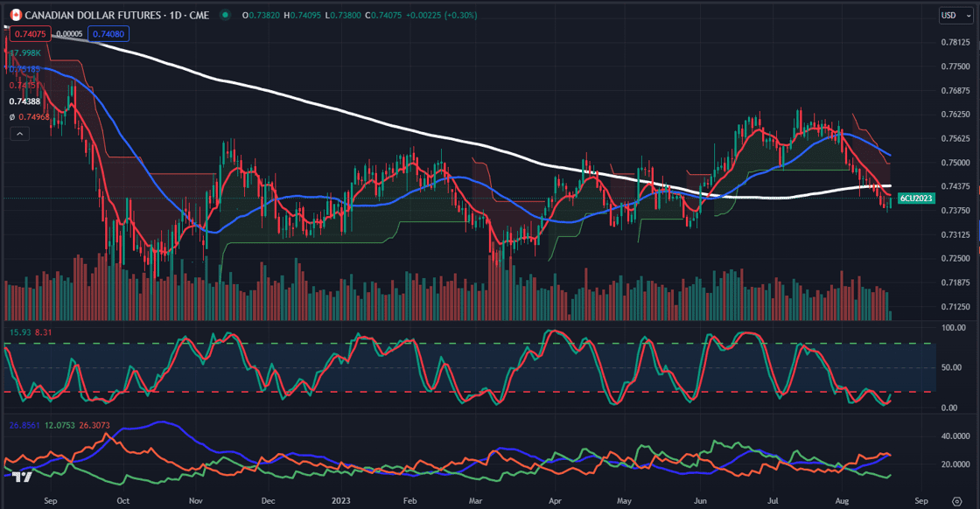
Task: Click the 17.998K volume value
Action: pos(25,53)
